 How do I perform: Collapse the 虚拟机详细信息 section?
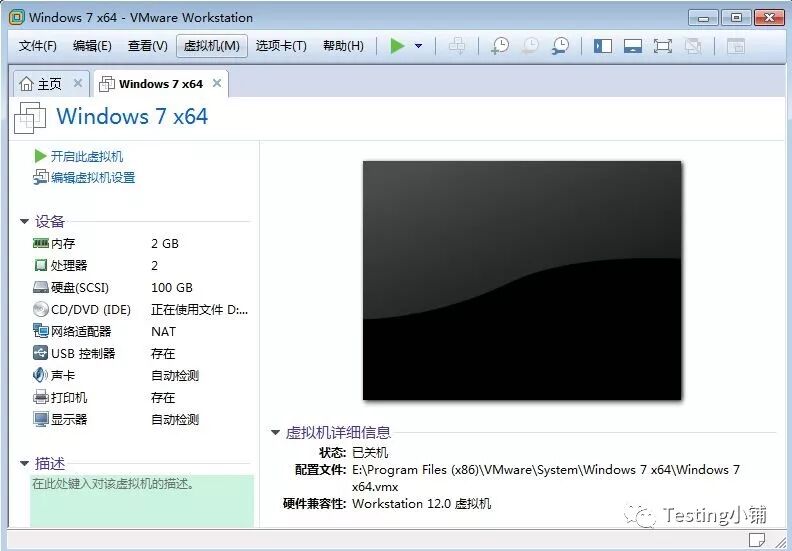[275, 432]
